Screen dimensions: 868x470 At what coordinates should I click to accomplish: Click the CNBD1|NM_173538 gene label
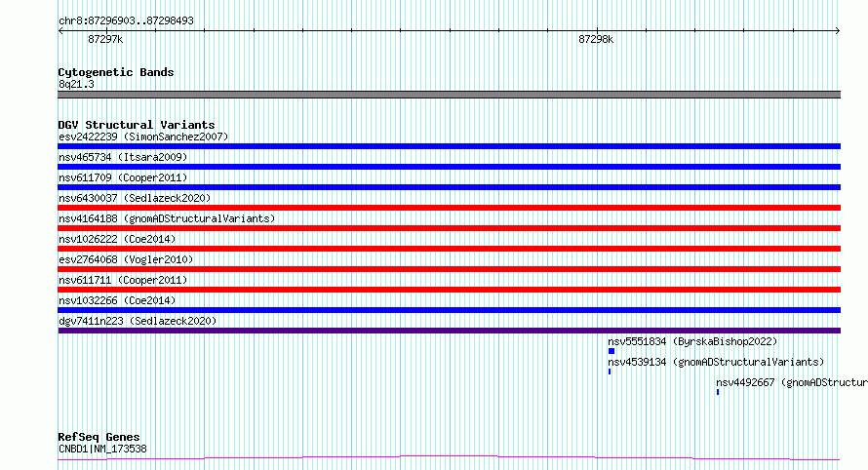102,449
